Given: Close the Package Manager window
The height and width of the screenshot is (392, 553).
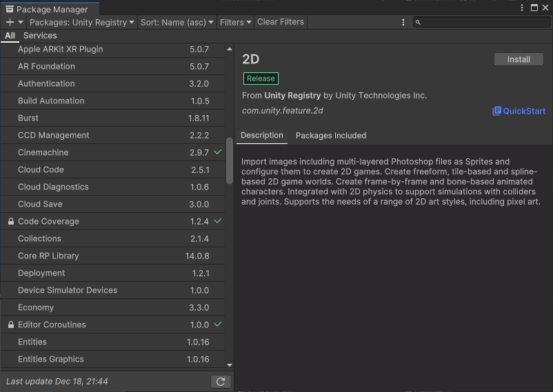Looking at the screenshot, I should (545, 8).
